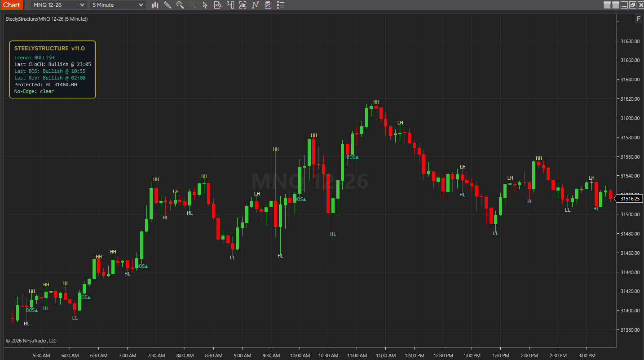The width and height of the screenshot is (644, 360).
Task: Click the 31420.00 price axis label
Action: [x=630, y=291]
